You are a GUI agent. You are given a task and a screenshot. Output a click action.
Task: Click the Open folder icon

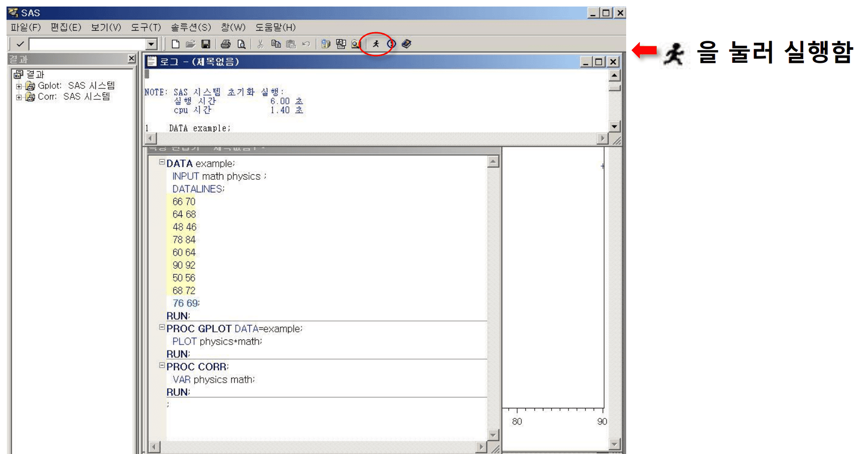click(x=190, y=44)
